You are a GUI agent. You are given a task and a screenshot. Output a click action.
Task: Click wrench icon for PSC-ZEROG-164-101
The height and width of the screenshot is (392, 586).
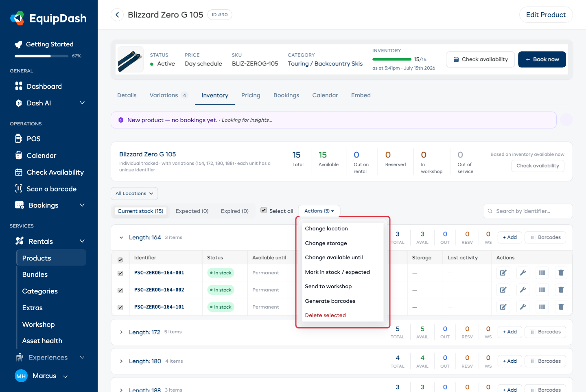[x=523, y=307]
